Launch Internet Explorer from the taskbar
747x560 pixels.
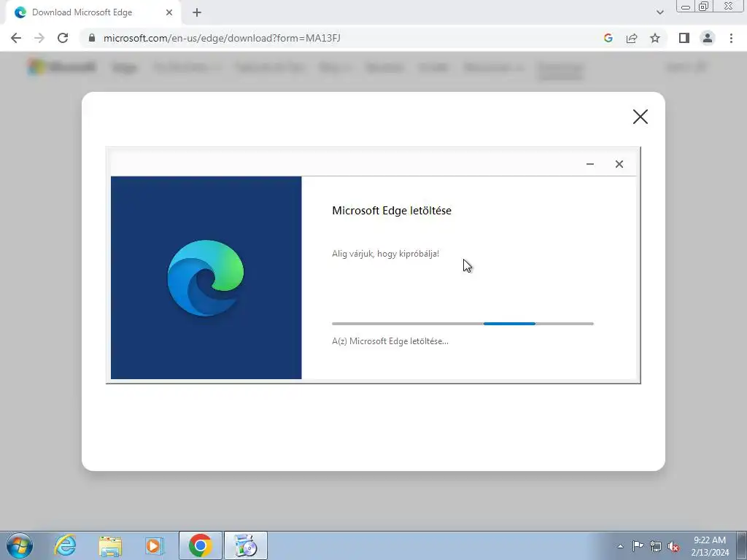click(65, 545)
